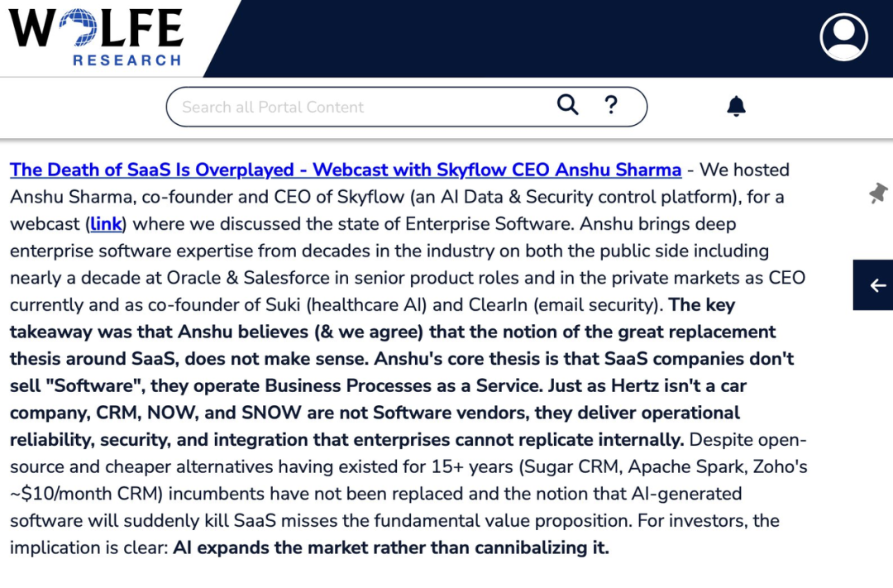Open The Death of SaaS Is Overplayed article
893x588 pixels.
coord(345,170)
